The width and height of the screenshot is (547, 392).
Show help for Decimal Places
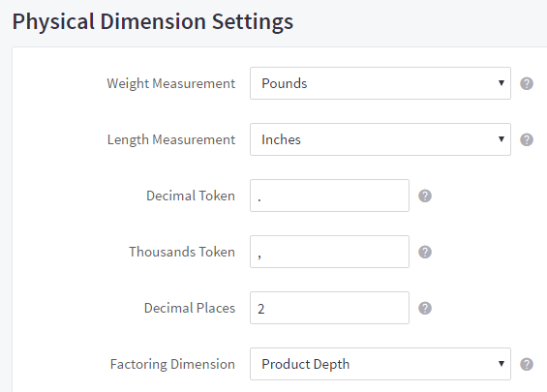coord(425,308)
